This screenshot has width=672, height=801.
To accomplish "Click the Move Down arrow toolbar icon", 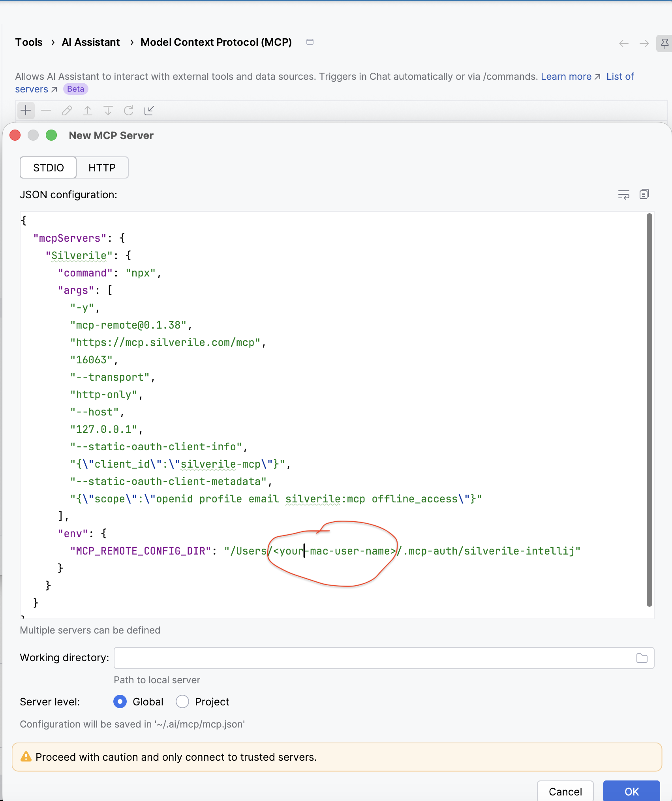I will [x=108, y=111].
